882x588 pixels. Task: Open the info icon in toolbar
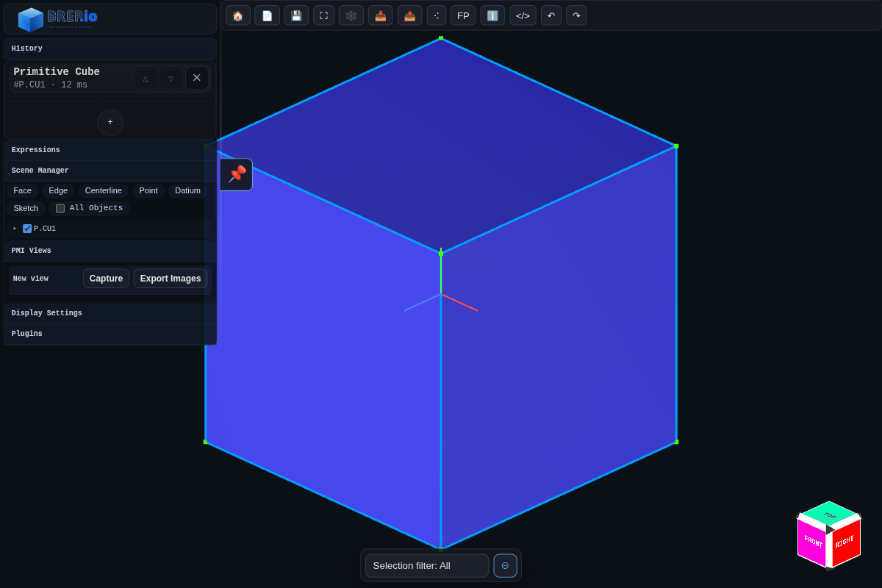click(492, 15)
